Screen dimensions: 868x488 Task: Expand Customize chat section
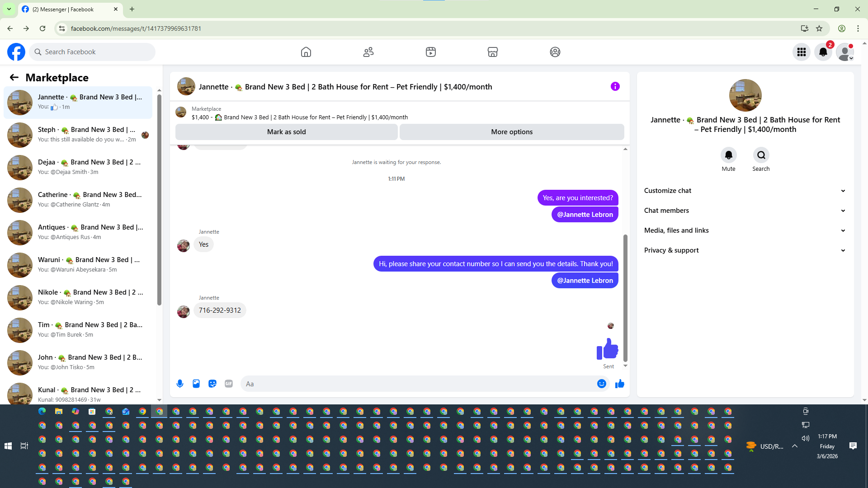tap(745, 191)
